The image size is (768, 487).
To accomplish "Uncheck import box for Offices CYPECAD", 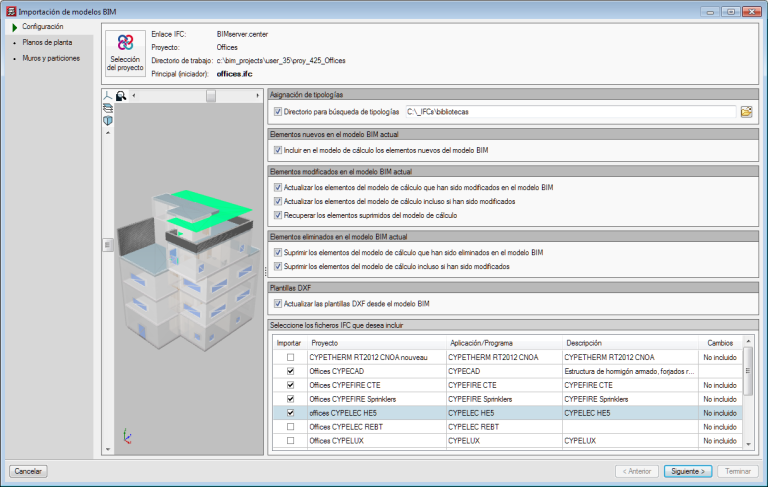I will [290, 371].
